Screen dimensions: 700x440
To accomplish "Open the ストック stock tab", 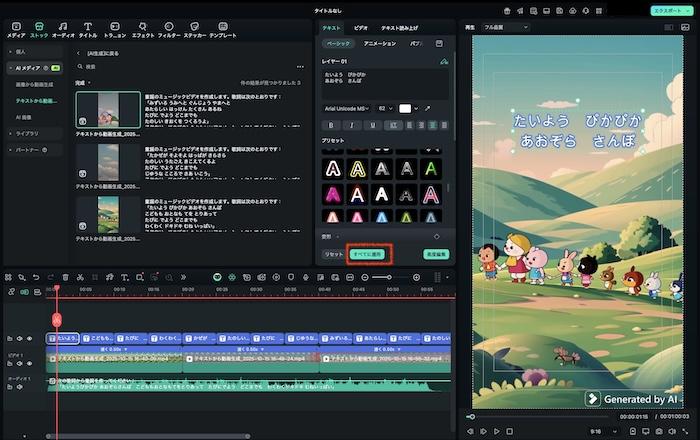I will (x=39, y=30).
